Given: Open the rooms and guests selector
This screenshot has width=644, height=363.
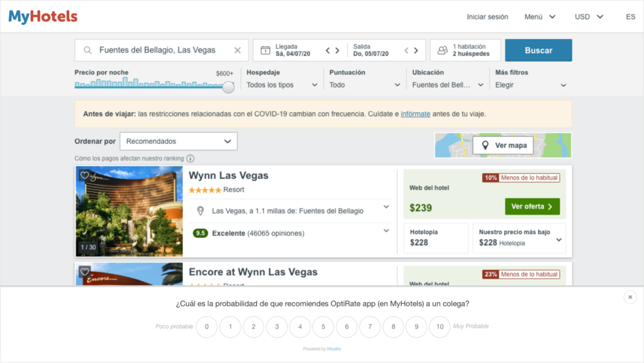Looking at the screenshot, I should pyautogui.click(x=465, y=50).
